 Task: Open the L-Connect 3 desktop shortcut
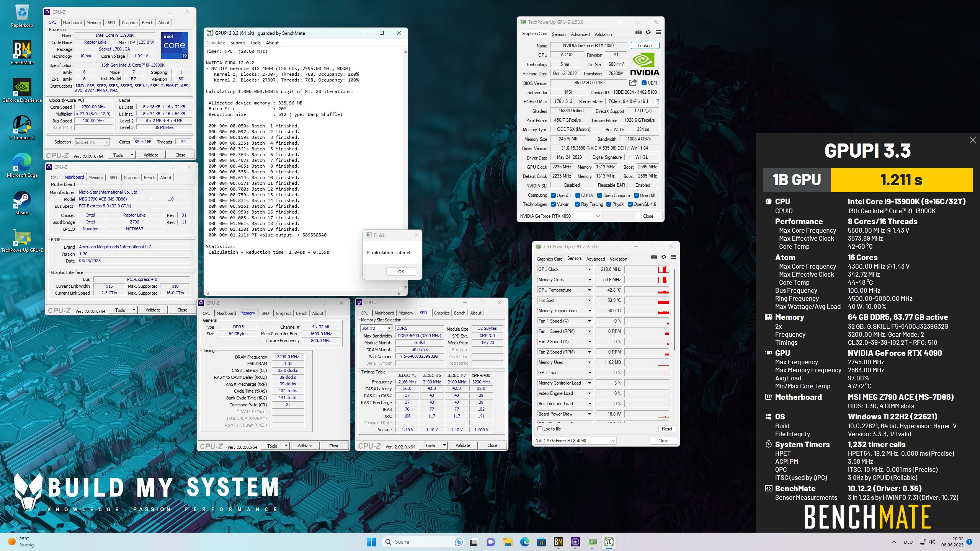click(x=22, y=128)
